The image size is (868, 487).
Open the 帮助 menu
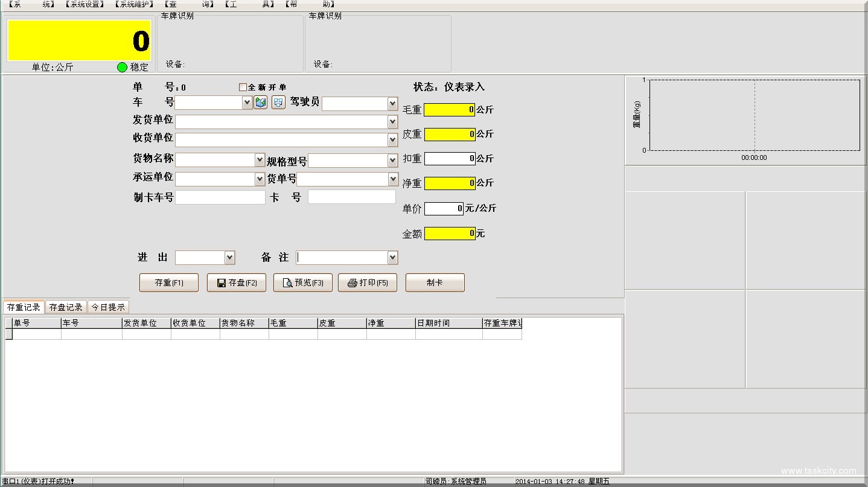coord(310,4)
